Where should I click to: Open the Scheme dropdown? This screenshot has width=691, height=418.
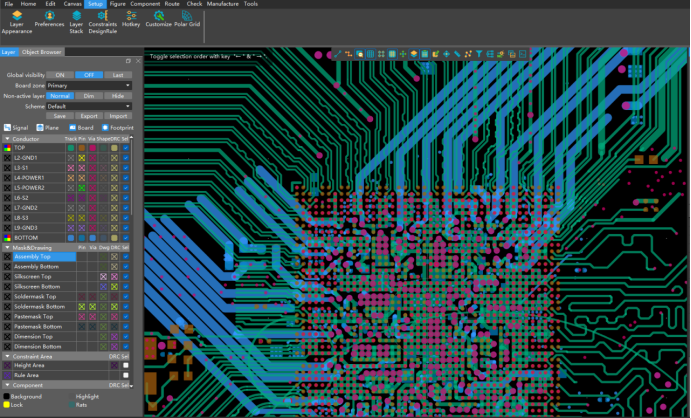pos(89,106)
